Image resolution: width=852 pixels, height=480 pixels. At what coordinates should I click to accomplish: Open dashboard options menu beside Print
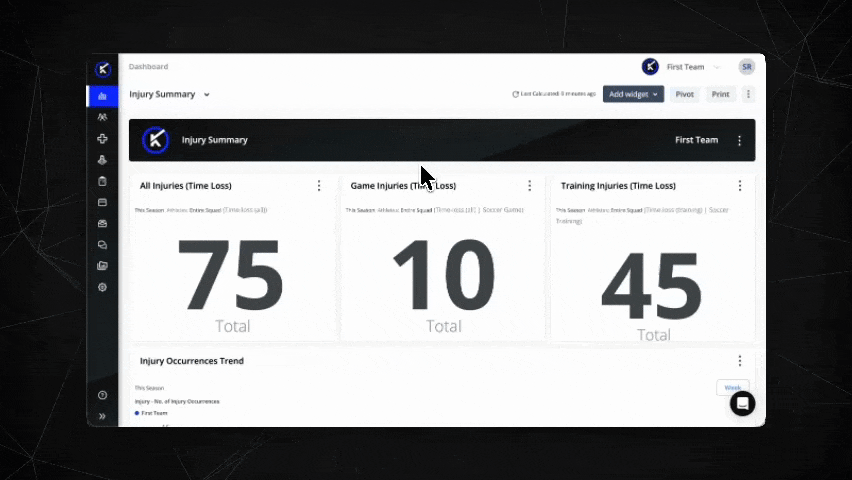coord(748,94)
